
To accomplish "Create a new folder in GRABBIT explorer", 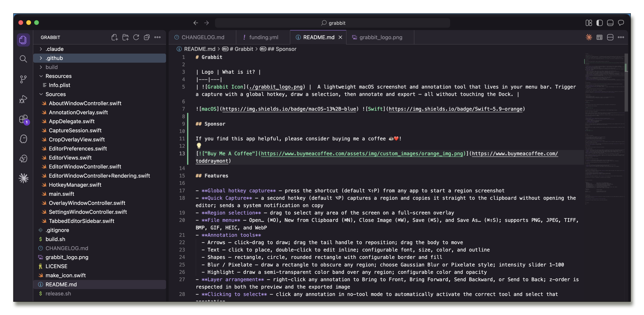I will pyautogui.click(x=125, y=37).
